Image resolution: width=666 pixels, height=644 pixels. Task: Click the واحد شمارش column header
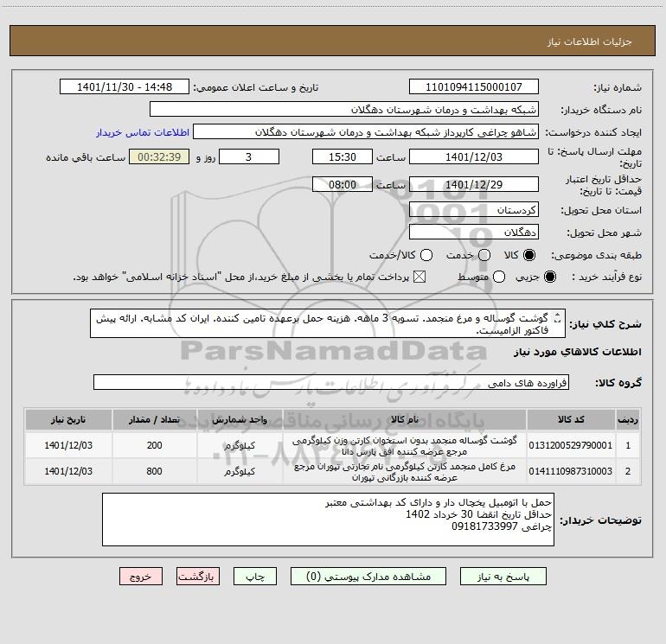point(240,419)
